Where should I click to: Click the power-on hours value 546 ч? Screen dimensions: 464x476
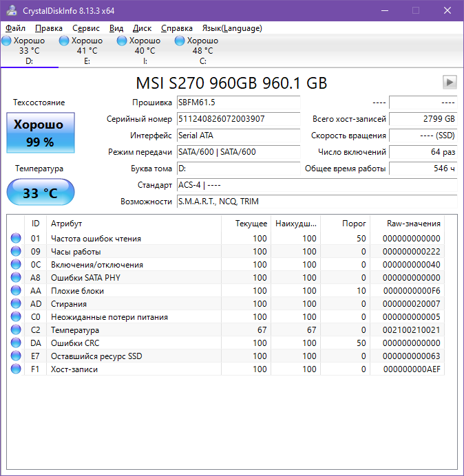423,169
